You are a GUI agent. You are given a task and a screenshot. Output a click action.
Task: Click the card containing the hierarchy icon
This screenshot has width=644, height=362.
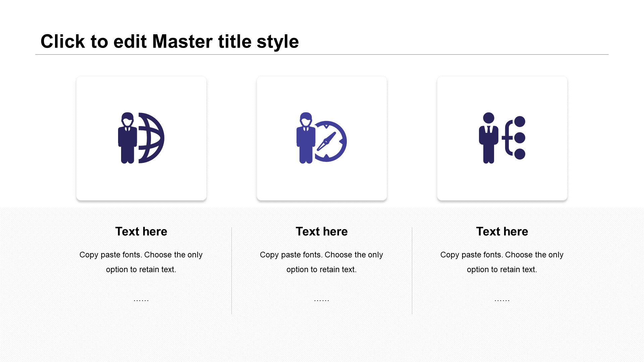pos(502,138)
